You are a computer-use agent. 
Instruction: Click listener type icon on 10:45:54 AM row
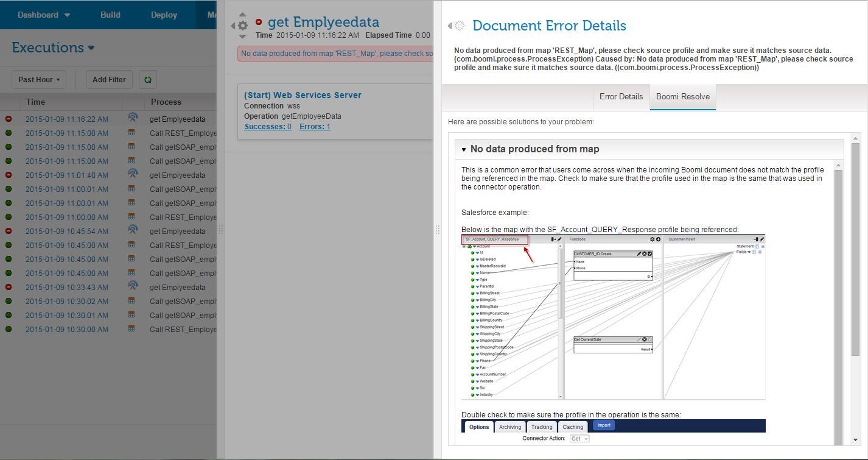tap(132, 230)
